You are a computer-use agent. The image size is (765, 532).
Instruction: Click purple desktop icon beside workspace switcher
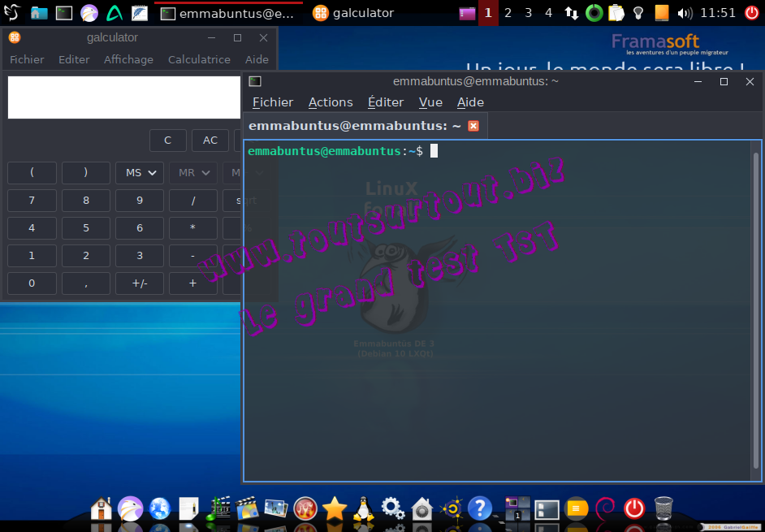coord(467,13)
